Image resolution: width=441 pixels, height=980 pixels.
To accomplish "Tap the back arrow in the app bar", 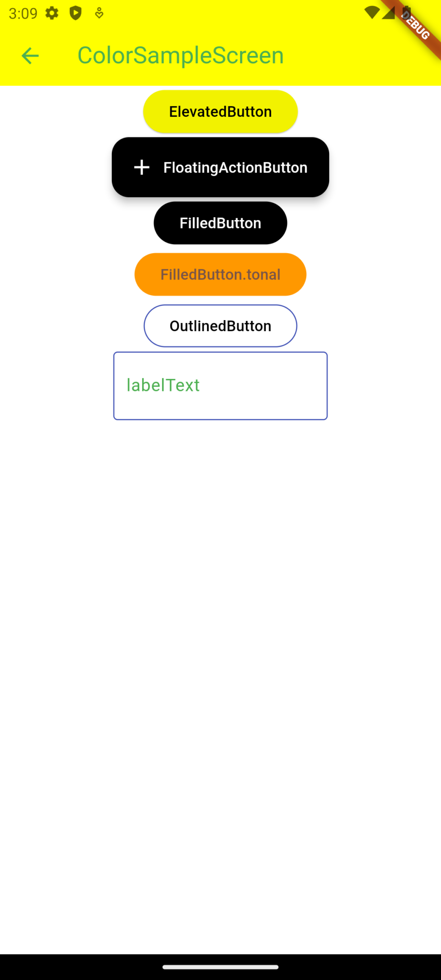I will pyautogui.click(x=30, y=56).
